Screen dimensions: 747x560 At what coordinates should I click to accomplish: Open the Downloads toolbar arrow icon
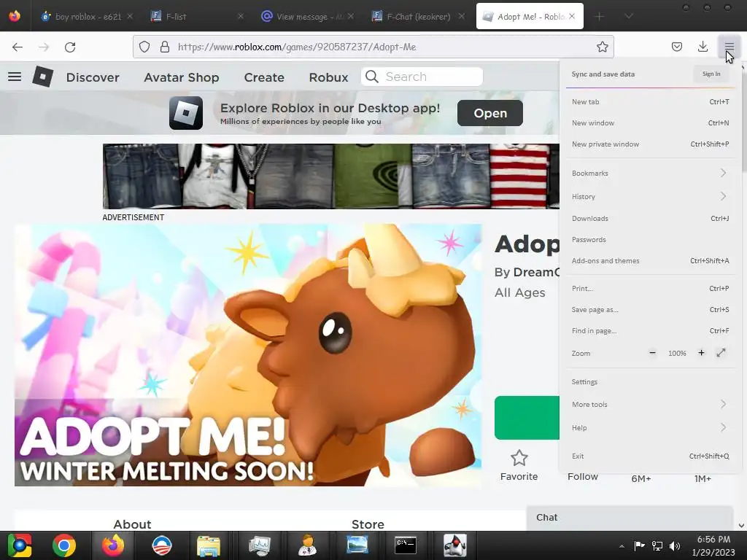coord(703,47)
